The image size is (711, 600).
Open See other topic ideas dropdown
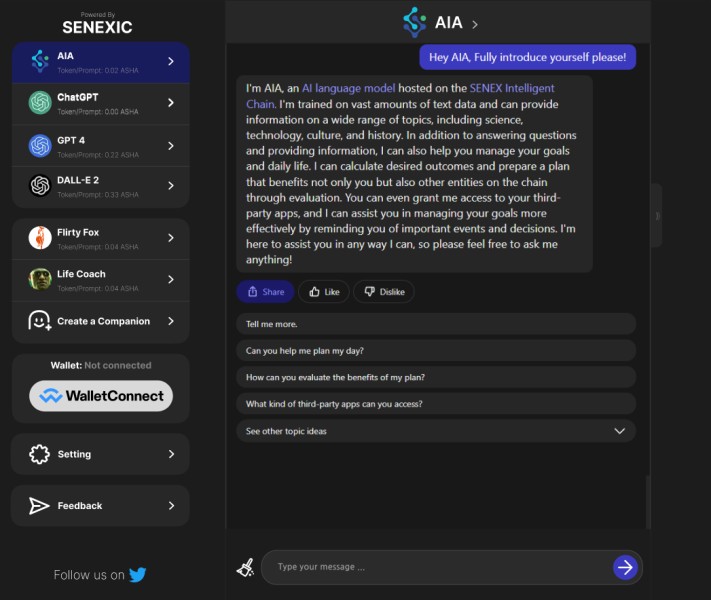pos(436,431)
